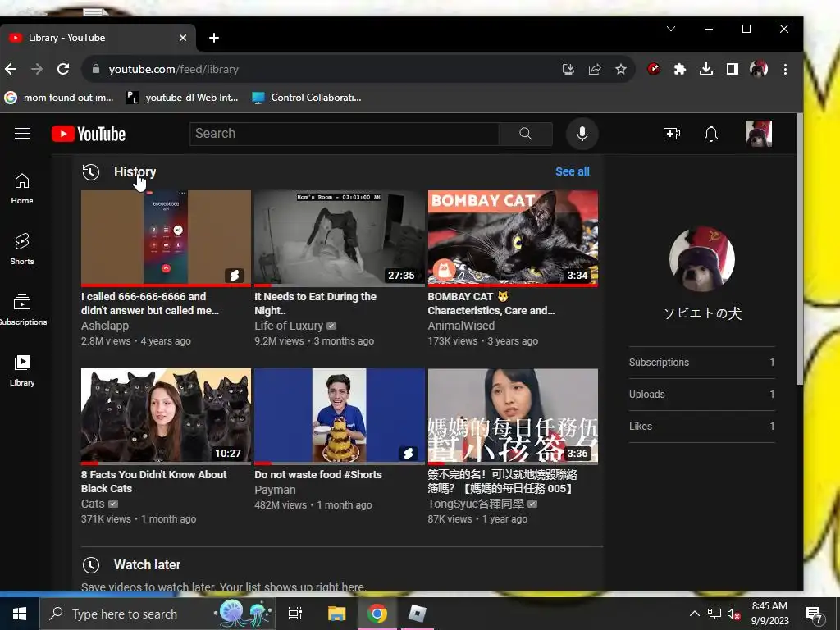The height and width of the screenshot is (630, 840).
Task: Start voice search with microphone icon
Action: 582,134
